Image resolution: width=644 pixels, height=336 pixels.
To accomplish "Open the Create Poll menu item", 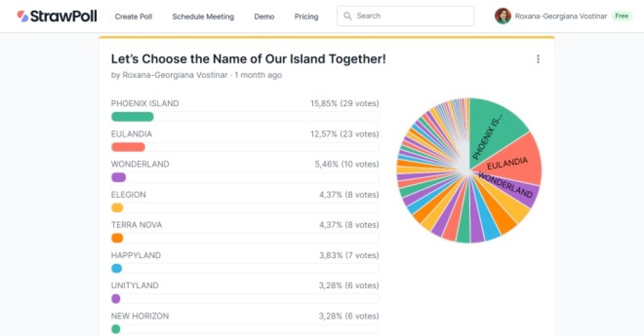I will coord(133,17).
